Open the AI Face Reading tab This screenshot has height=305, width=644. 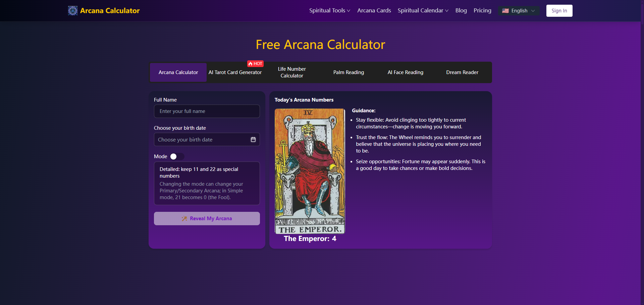[406, 72]
